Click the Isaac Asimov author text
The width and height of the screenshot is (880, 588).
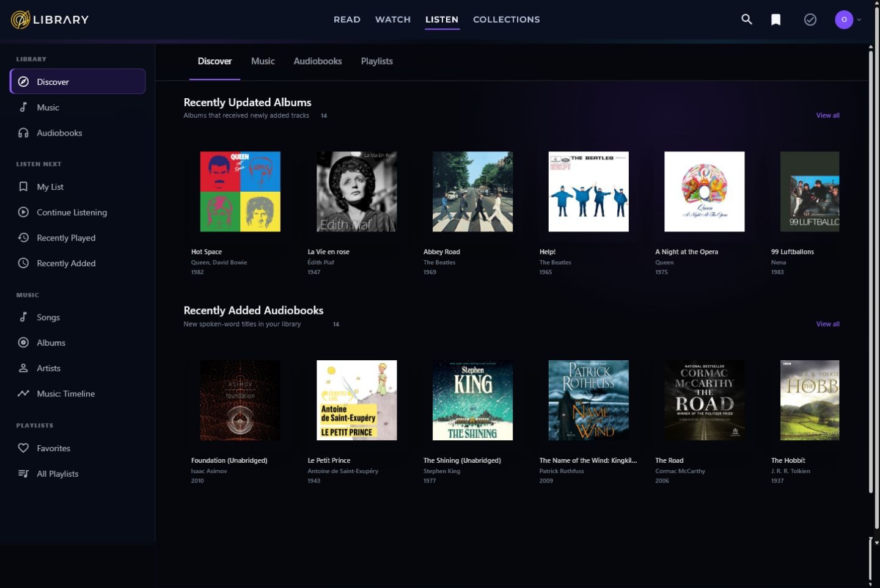pyautogui.click(x=209, y=471)
